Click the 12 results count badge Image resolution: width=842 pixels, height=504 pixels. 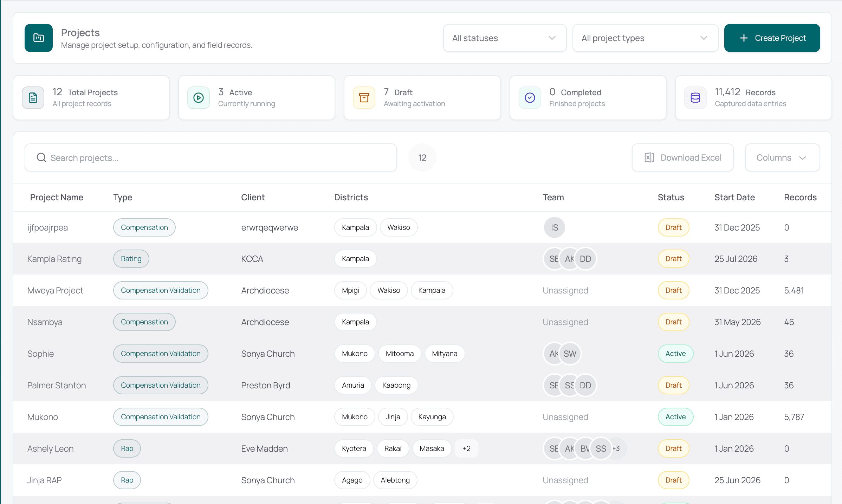[x=422, y=157]
